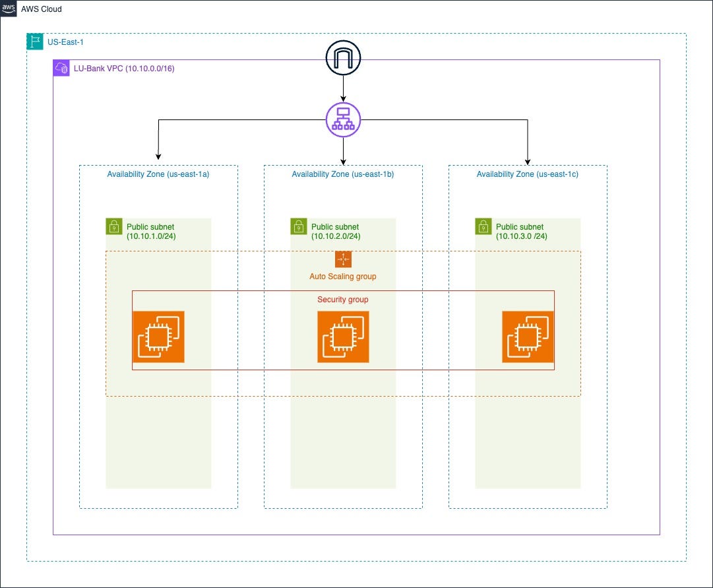Select the LU-Bank VPC cloud icon
The width and height of the screenshot is (713, 588).
point(61,68)
